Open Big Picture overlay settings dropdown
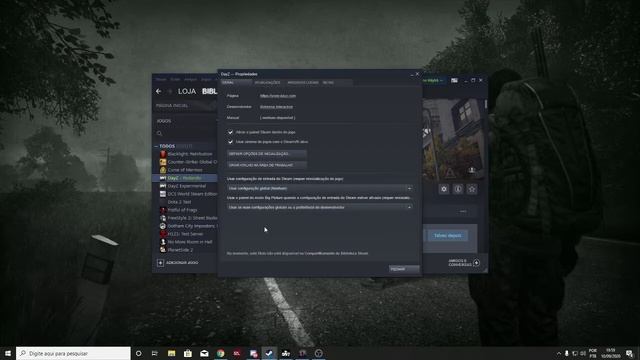 pos(320,207)
